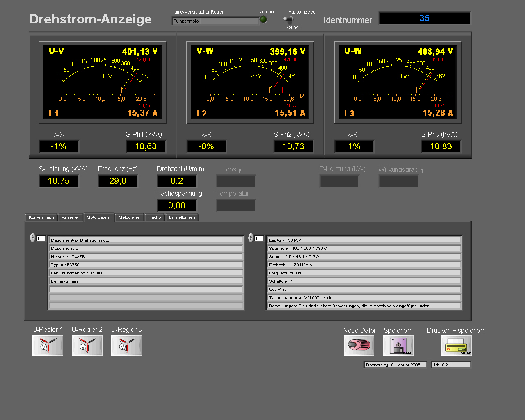
Task: Click the Neue Daten motor icon
Action: [359, 345]
